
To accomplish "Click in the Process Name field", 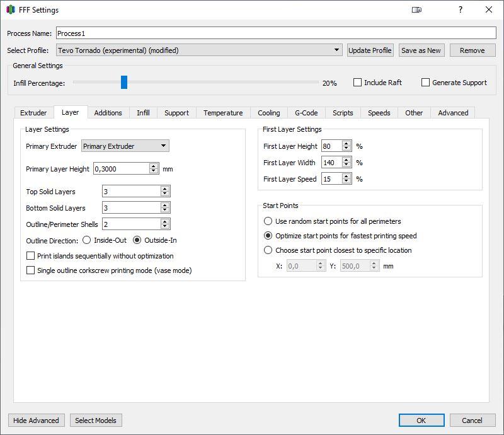I will click(x=276, y=33).
